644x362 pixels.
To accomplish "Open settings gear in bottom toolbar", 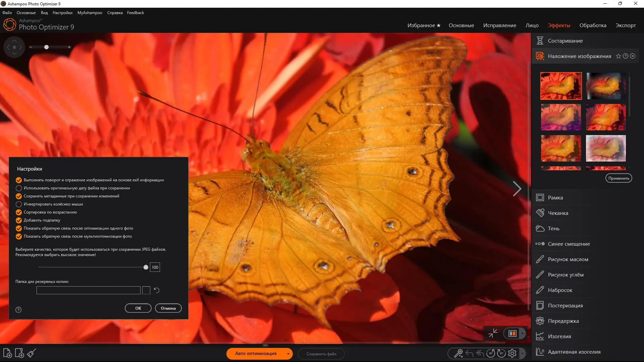I will [512, 353].
